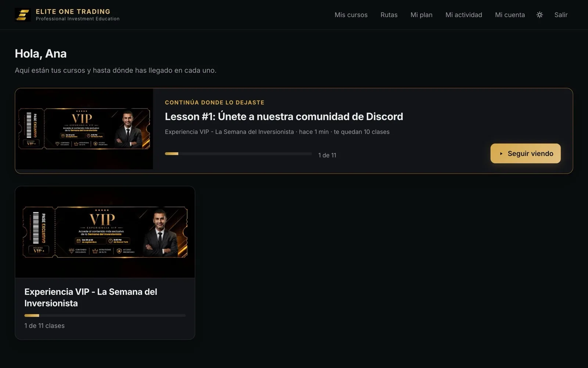Open the Lesson #1 Discord community title
588x368 pixels.
(284, 116)
